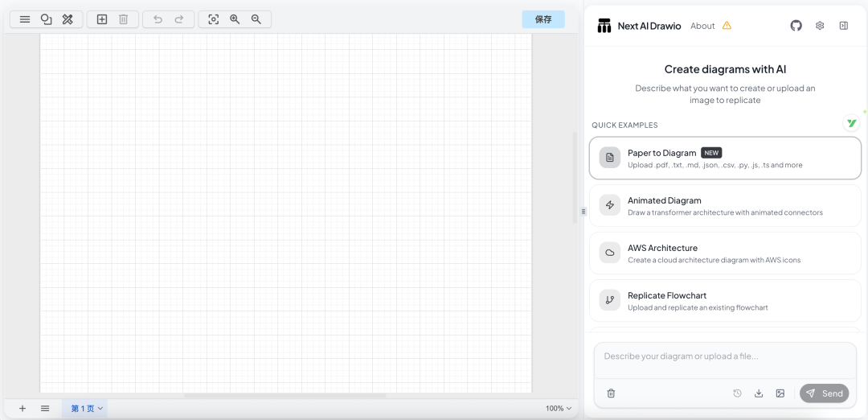The image size is (868, 420).
Task: Open the hamburger menu in the top toolbar
Action: point(25,19)
